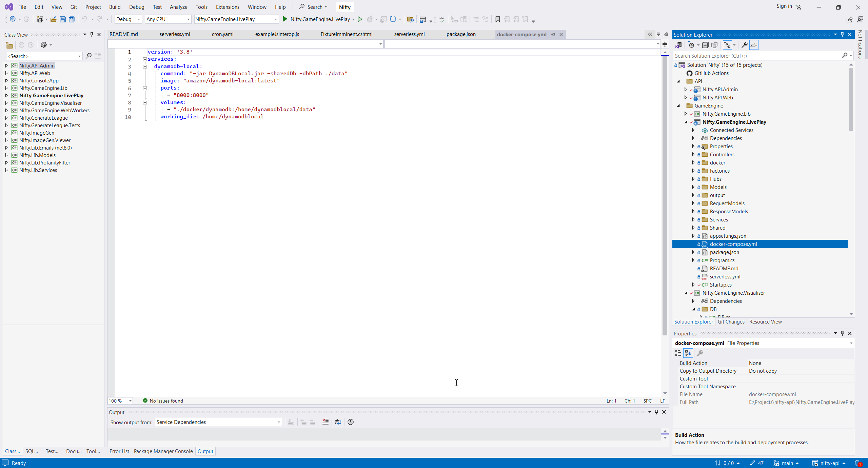Expand the Controllers folder in Solution Explorer

(693, 154)
